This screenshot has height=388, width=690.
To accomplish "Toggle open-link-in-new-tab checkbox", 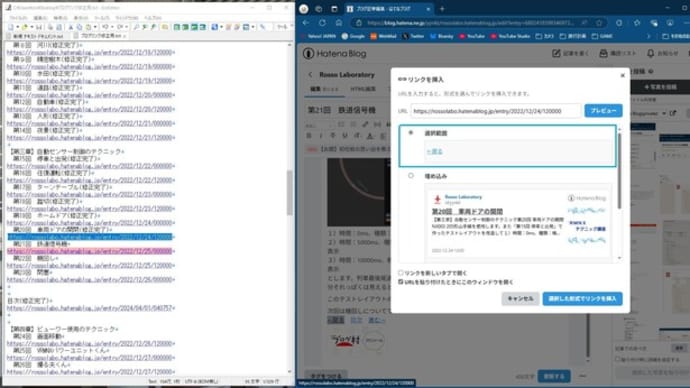I will tap(401, 273).
